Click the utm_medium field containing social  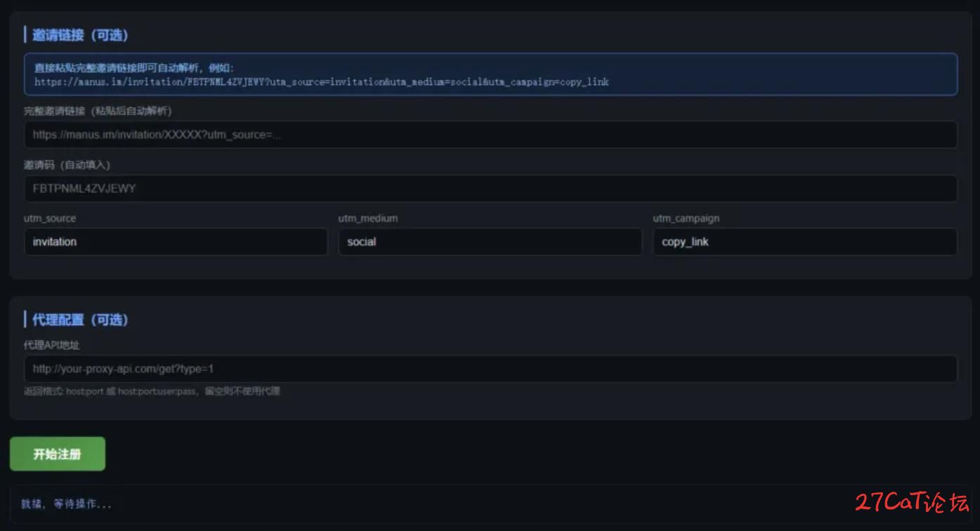[x=490, y=242]
